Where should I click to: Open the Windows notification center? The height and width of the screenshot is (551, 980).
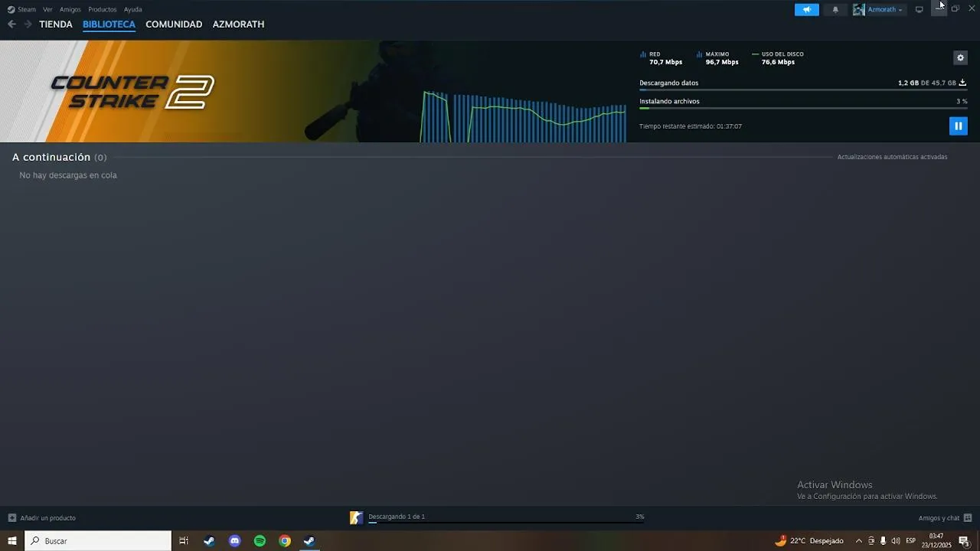point(964,541)
